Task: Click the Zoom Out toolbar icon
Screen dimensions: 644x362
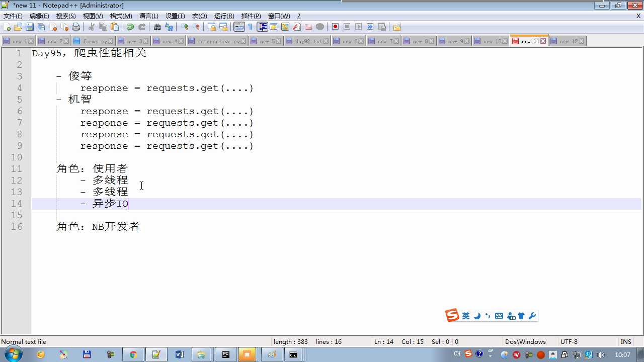Action: pyautogui.click(x=196, y=27)
